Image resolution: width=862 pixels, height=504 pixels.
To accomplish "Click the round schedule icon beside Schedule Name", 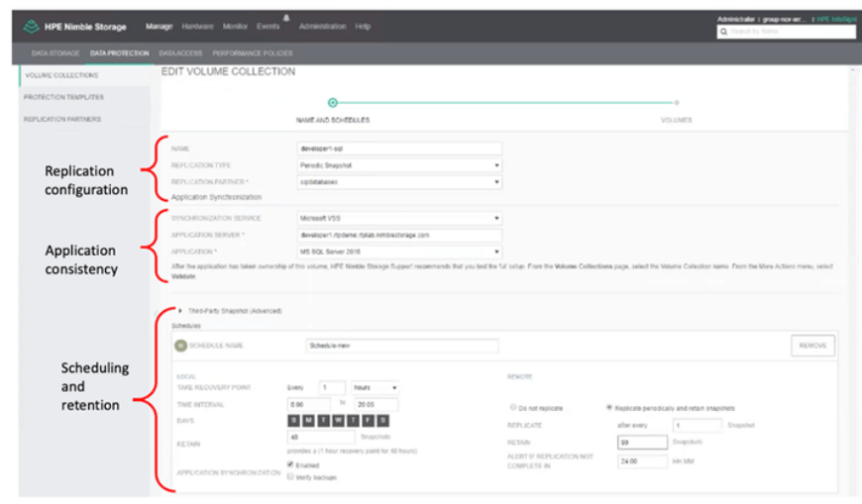I will [x=179, y=346].
